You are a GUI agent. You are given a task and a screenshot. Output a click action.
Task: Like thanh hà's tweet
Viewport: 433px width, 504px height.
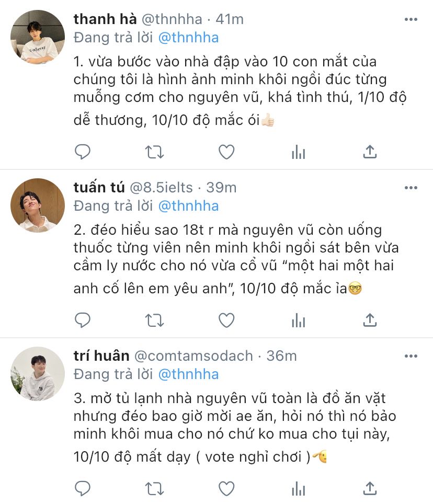click(226, 152)
